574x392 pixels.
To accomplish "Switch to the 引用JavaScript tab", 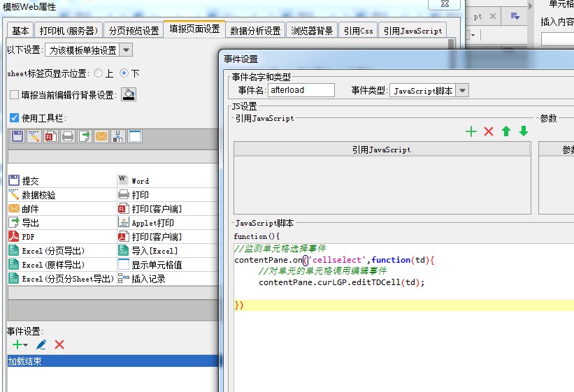I will coord(412,31).
